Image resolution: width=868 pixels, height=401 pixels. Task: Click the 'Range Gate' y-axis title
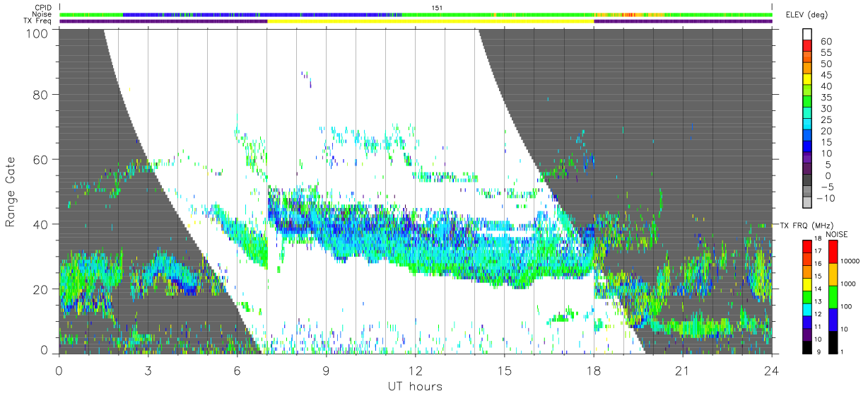[11, 192]
